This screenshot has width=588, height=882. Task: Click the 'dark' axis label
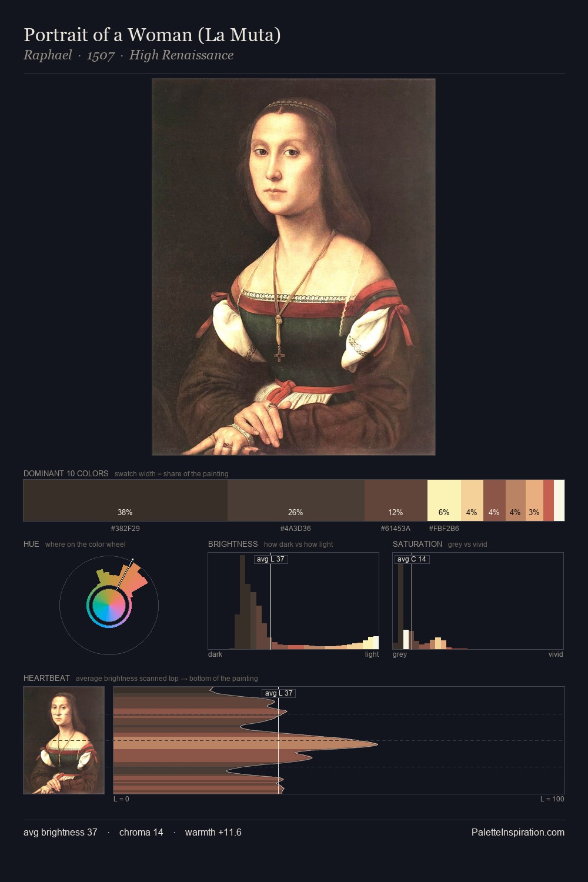(x=215, y=654)
